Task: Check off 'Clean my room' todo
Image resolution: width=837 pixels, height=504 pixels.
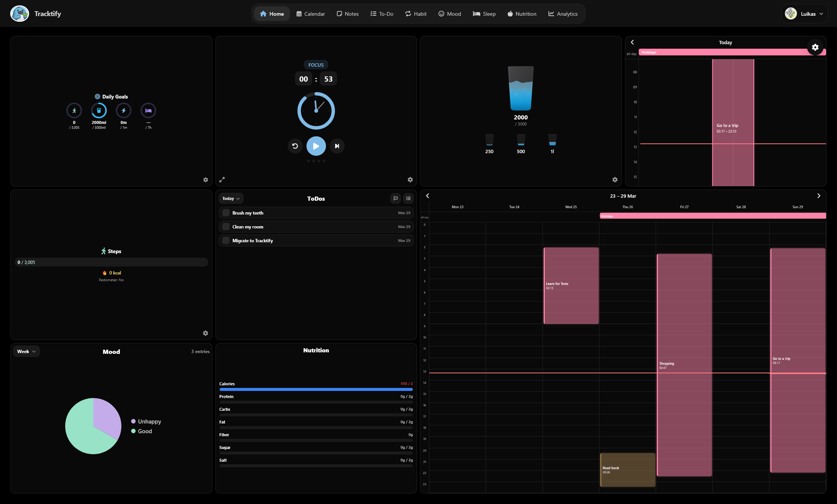Action: coord(226,227)
